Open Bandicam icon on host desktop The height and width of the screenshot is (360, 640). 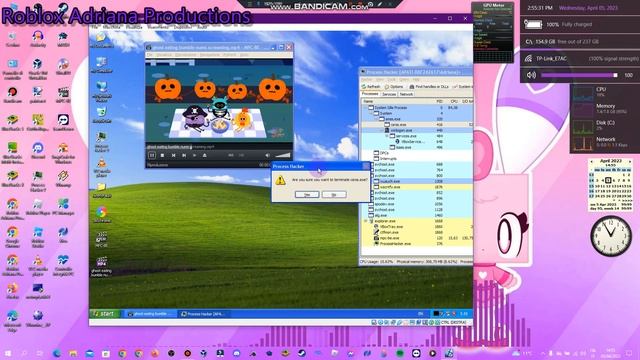coord(12,95)
